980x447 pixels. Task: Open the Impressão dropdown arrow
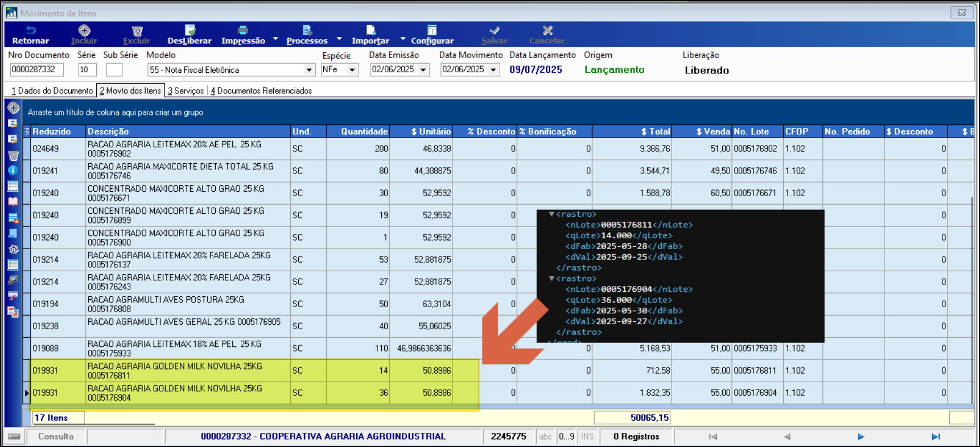pos(275,39)
